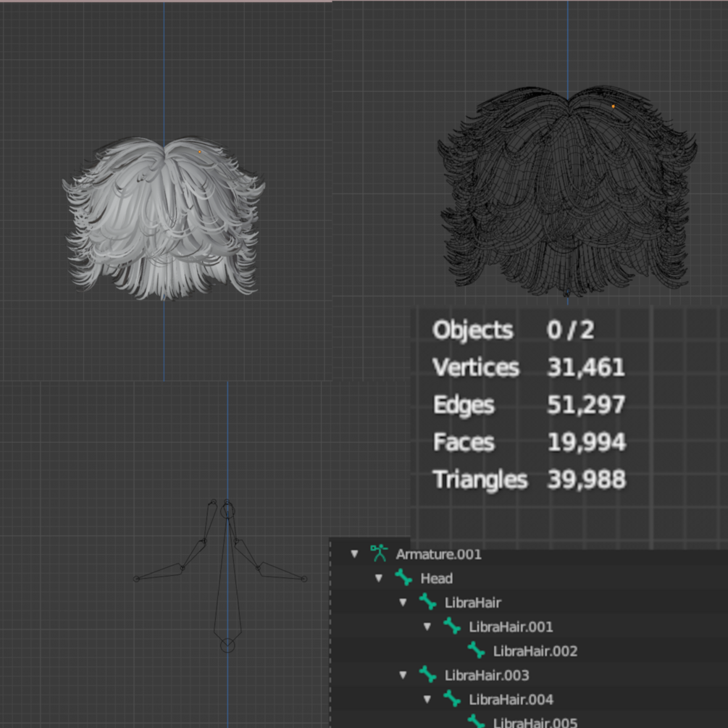Viewport: 728px width, 728px height.
Task: Click the bone icon beside LibraHair.002
Action: pos(476,650)
